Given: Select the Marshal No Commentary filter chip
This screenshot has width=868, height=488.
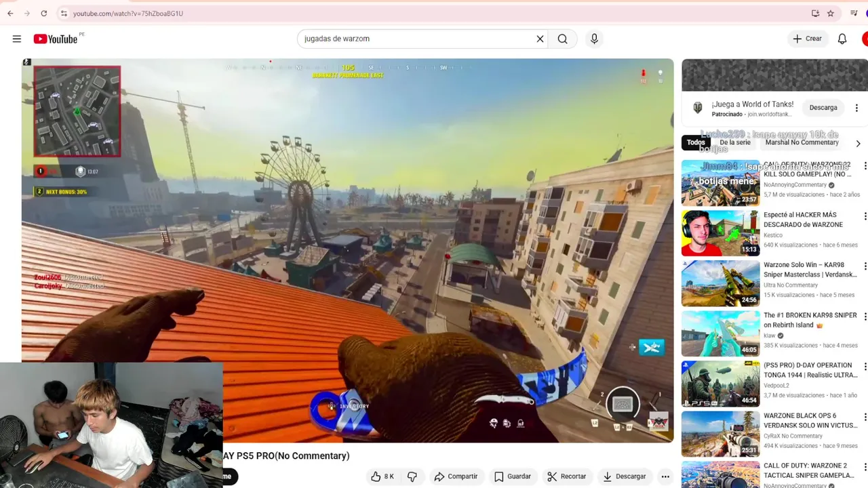Looking at the screenshot, I should tap(802, 142).
